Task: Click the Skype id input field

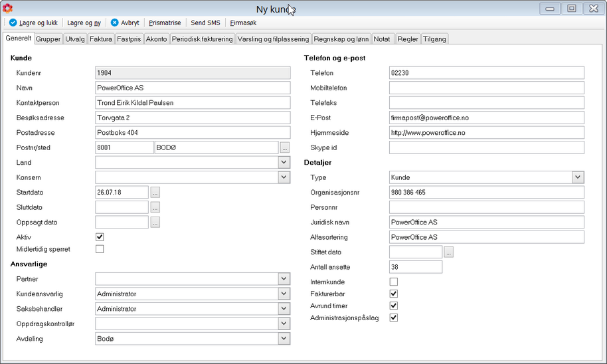Action: tap(487, 147)
